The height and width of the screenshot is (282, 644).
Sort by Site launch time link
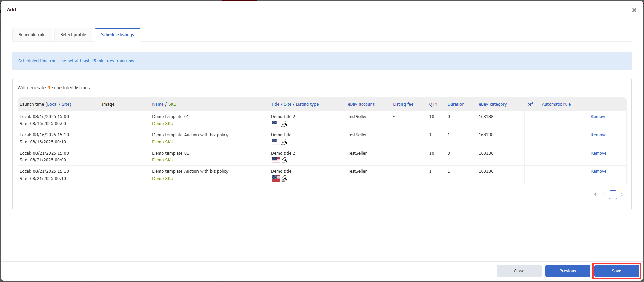click(x=65, y=104)
